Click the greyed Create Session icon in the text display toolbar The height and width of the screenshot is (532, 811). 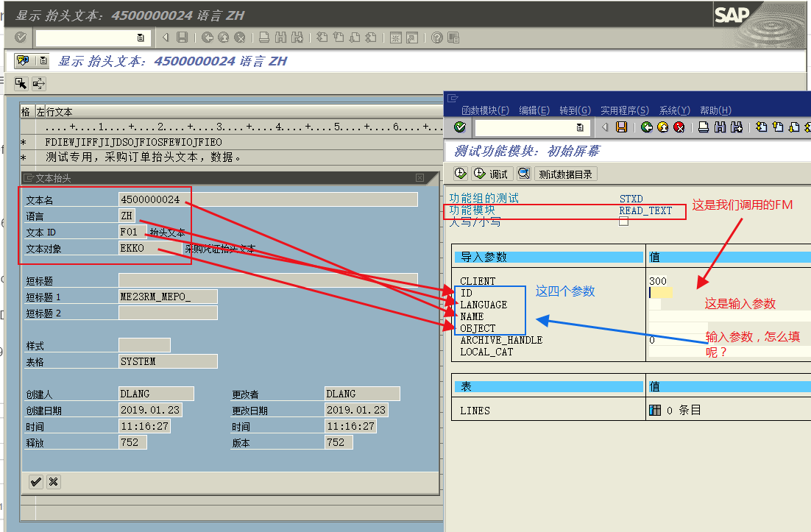396,38
